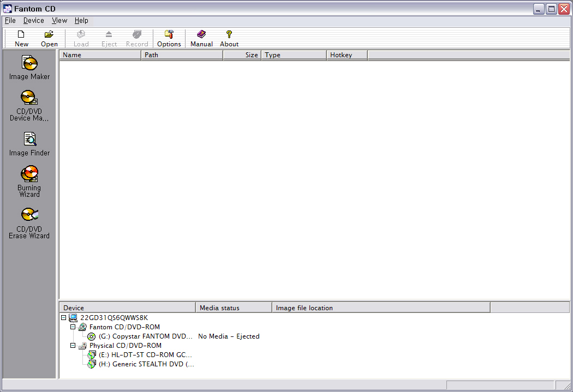Select the (G:) Copystar FANTOM DVD drive
Viewport: 573px width, 392px height.
click(145, 336)
